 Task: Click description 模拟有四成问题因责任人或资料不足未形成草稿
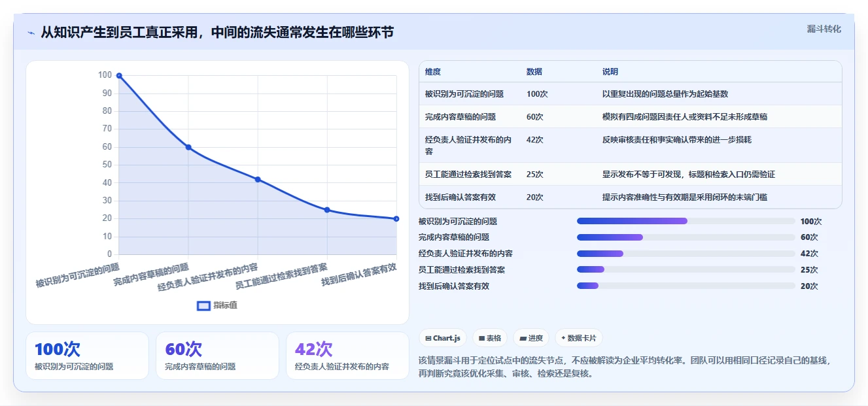point(685,117)
